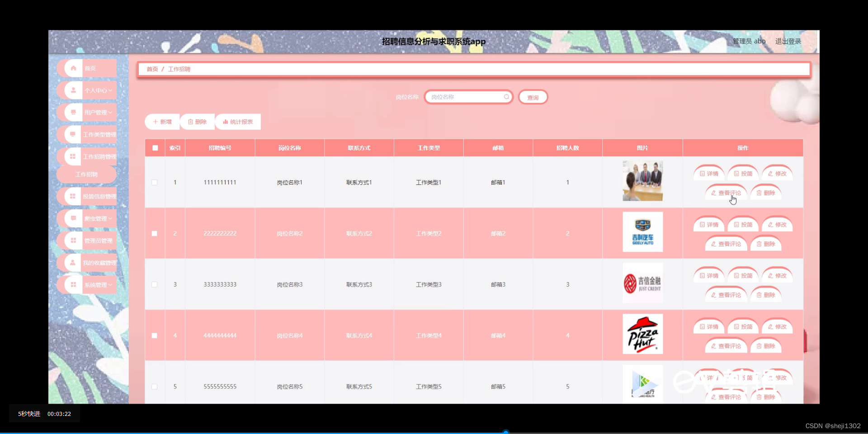Image resolution: width=868 pixels, height=434 pixels.
Task: Select the 投簡信息管理 grid icon
Action: (73, 196)
